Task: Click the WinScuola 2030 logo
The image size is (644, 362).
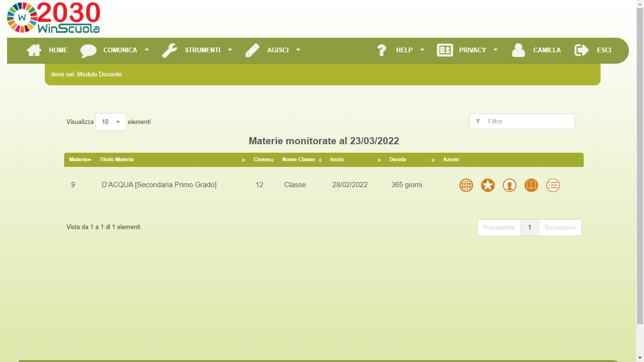Action: pyautogui.click(x=53, y=18)
